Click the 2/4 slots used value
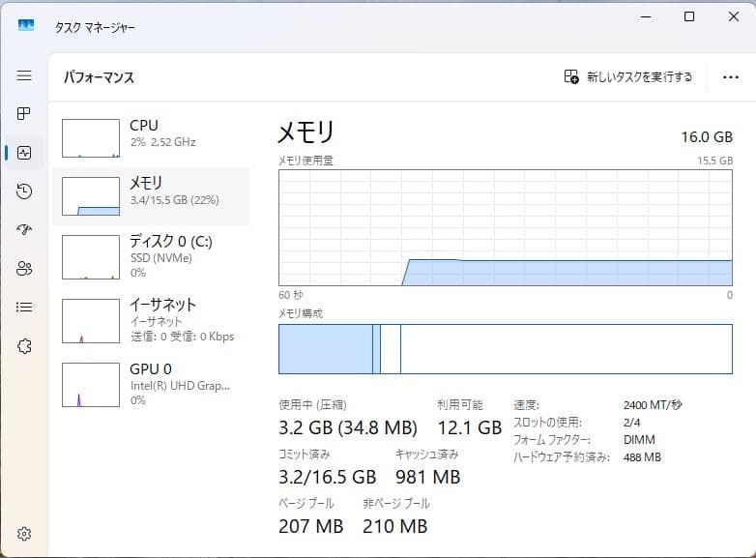This screenshot has height=558, width=756. [631, 423]
